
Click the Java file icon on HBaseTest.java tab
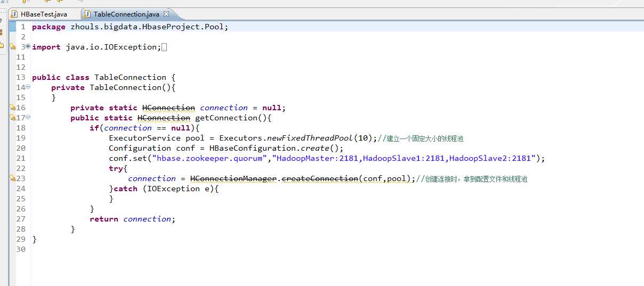click(x=15, y=14)
